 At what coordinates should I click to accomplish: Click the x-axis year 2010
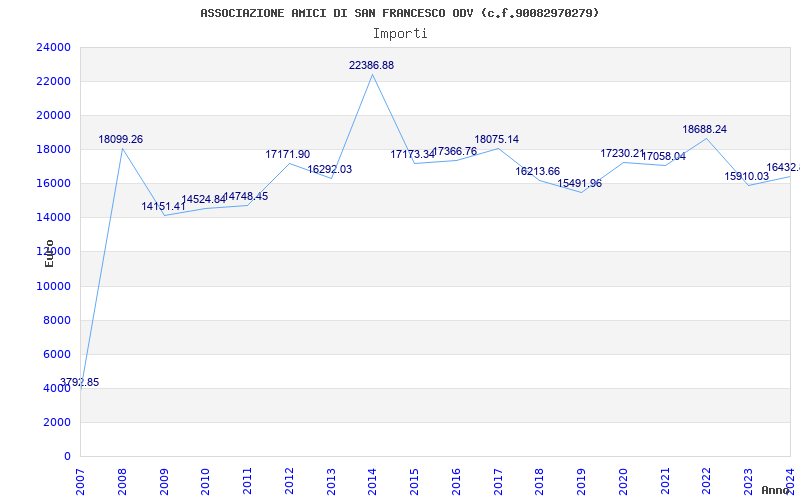pos(206,482)
